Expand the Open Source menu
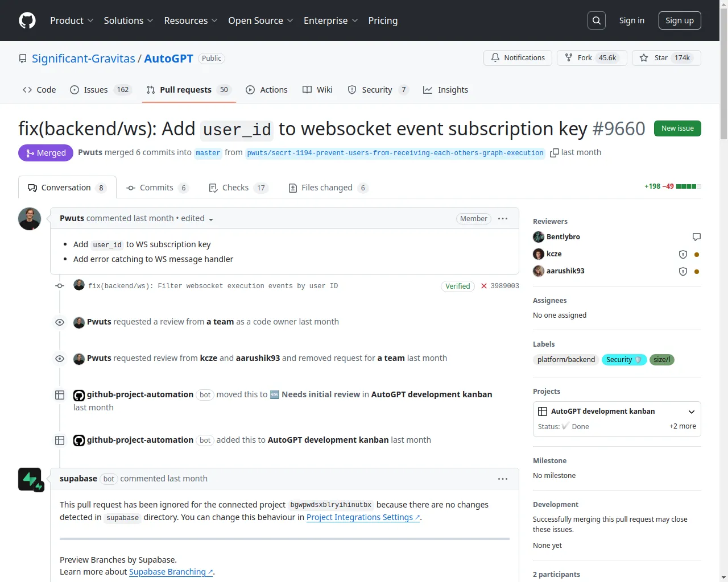Screen dimensions: 728x582 click(x=261, y=20)
